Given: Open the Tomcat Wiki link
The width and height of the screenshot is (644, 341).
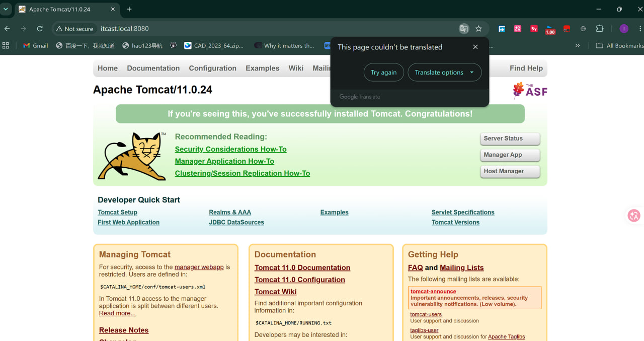Looking at the screenshot, I should pos(276,292).
